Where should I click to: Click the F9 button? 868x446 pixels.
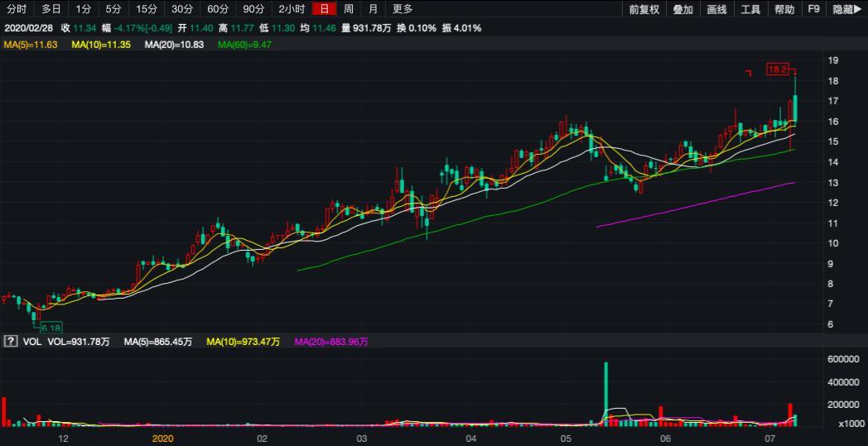[x=813, y=9]
